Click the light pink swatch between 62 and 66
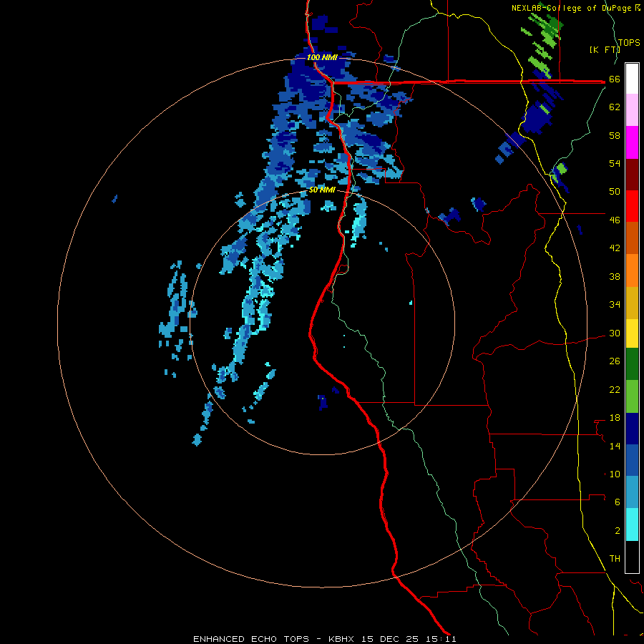Screen dimensions: 644x644 [632, 109]
